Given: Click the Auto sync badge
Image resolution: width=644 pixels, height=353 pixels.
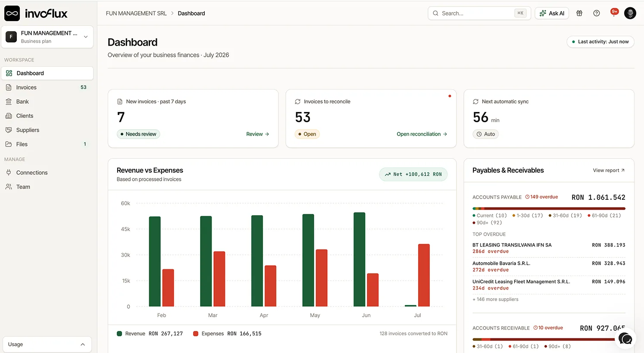Looking at the screenshot, I should coord(486,134).
